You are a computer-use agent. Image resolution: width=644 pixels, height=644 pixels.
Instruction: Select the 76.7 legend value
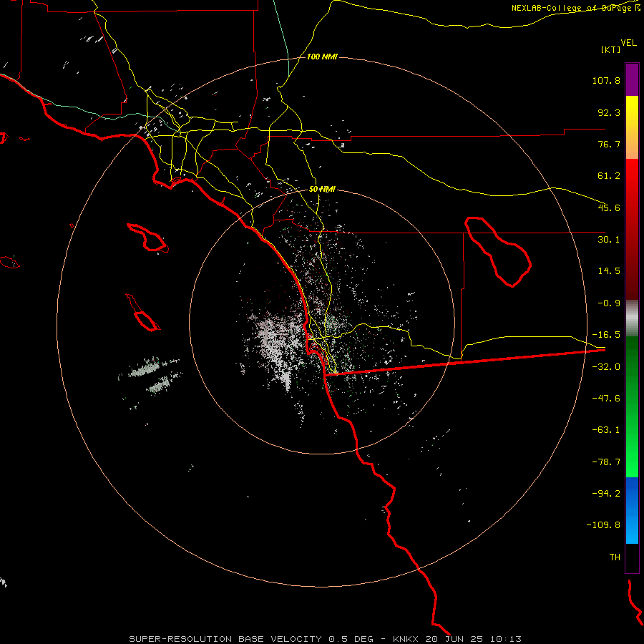(x=609, y=144)
